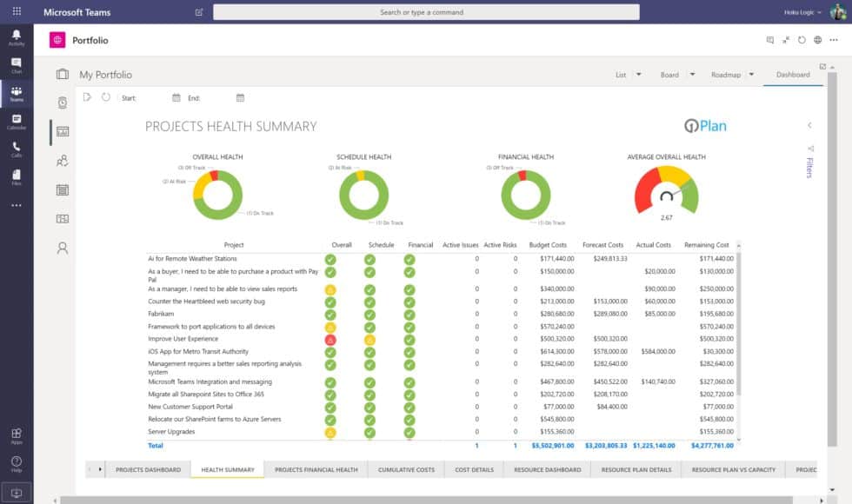Click the expand tab icon
The image size is (852, 504).
tap(786, 40)
